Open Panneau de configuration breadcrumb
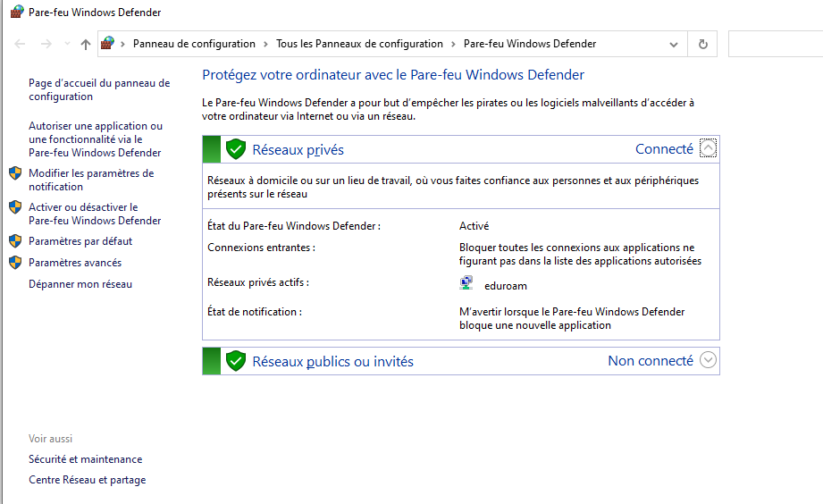This screenshot has height=504, width=823. point(194,44)
